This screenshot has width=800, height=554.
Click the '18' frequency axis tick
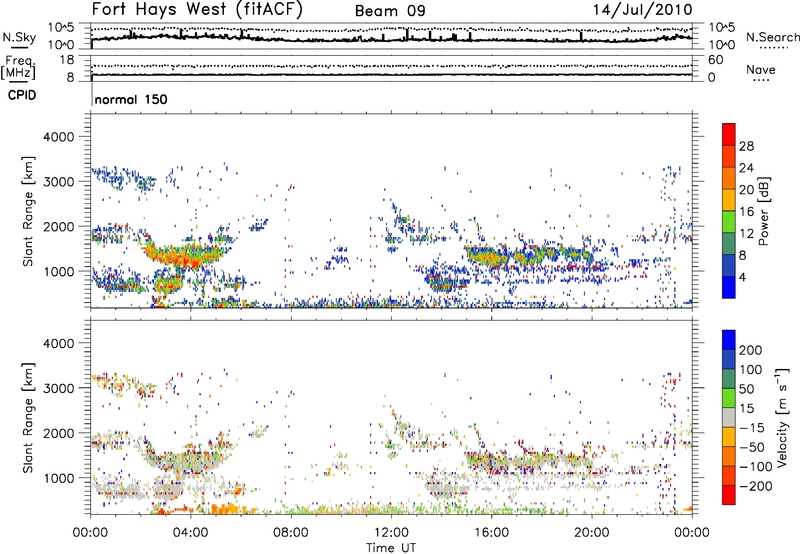(67, 60)
